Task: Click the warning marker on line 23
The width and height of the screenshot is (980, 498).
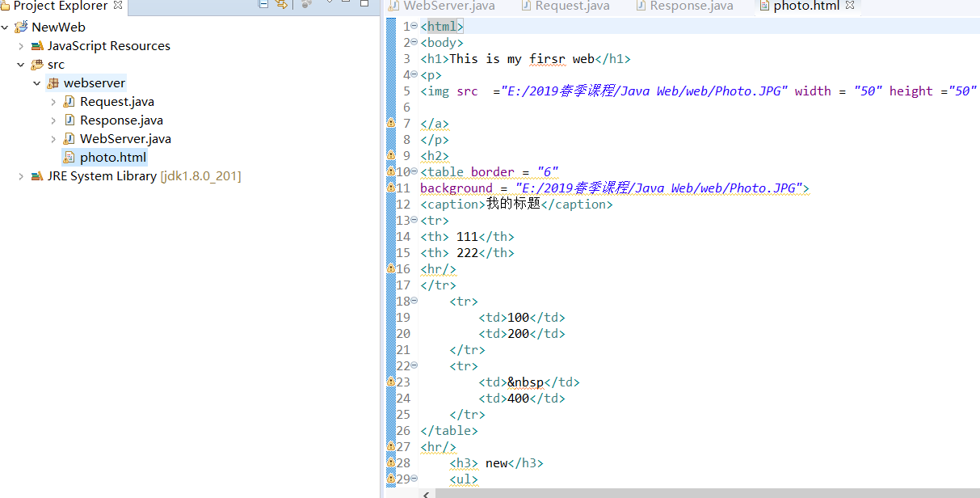Action: coord(391,382)
